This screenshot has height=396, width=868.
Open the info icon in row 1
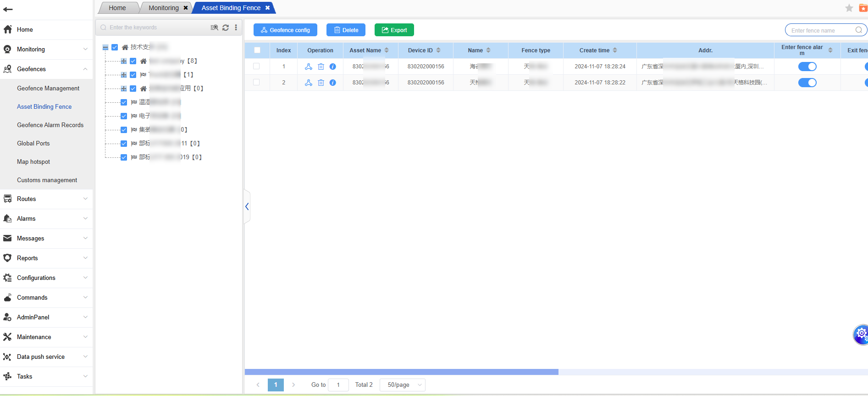(333, 67)
